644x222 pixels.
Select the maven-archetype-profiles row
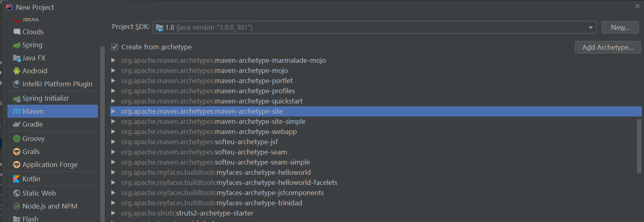[x=376, y=91]
